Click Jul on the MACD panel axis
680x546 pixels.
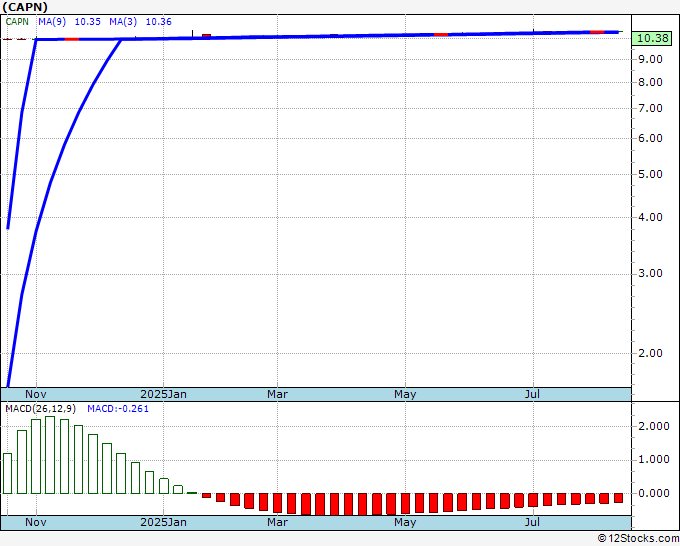(x=532, y=522)
